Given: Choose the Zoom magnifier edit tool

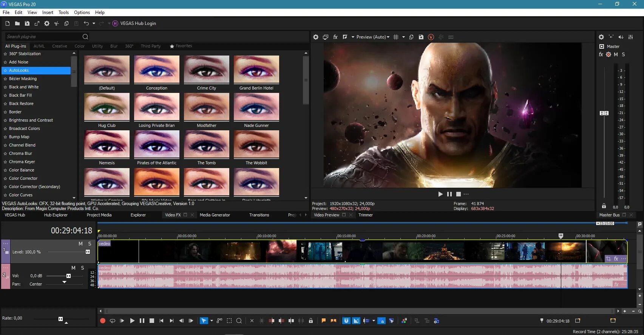Looking at the screenshot, I should pos(239,321).
